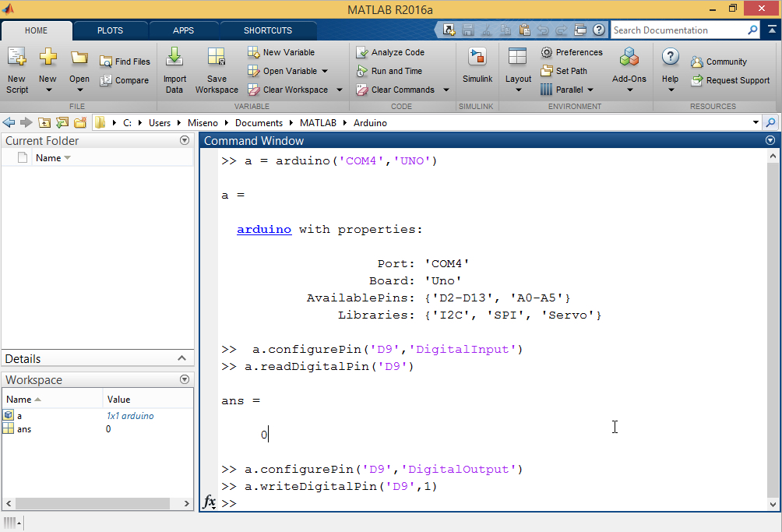The width and height of the screenshot is (782, 532).
Task: Click the quick access Undo icon
Action: click(x=543, y=30)
